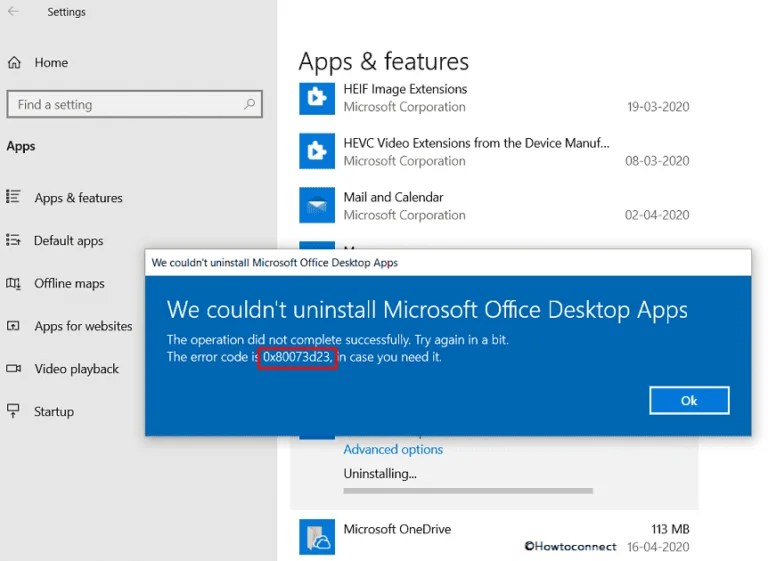Click the 02-04-2020 install date
Screen dimensions: 768x561
(657, 215)
